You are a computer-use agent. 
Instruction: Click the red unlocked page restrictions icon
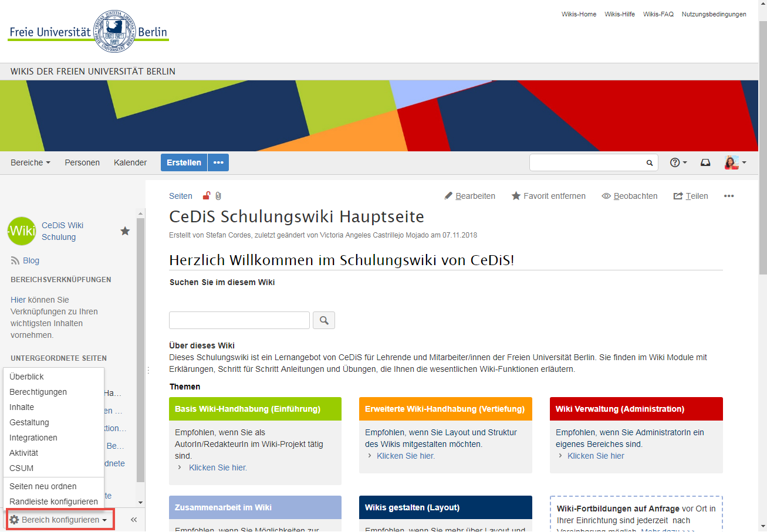[x=206, y=196]
